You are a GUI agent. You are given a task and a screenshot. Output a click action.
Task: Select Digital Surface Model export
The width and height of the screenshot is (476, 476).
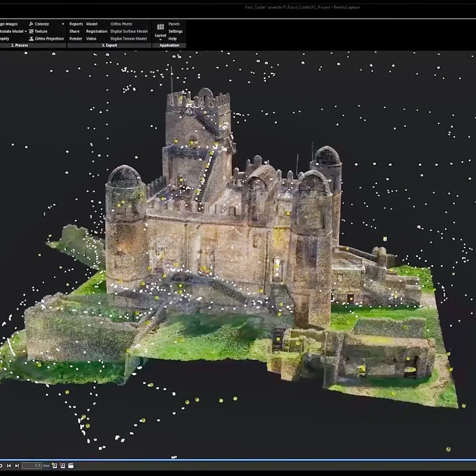[129, 31]
